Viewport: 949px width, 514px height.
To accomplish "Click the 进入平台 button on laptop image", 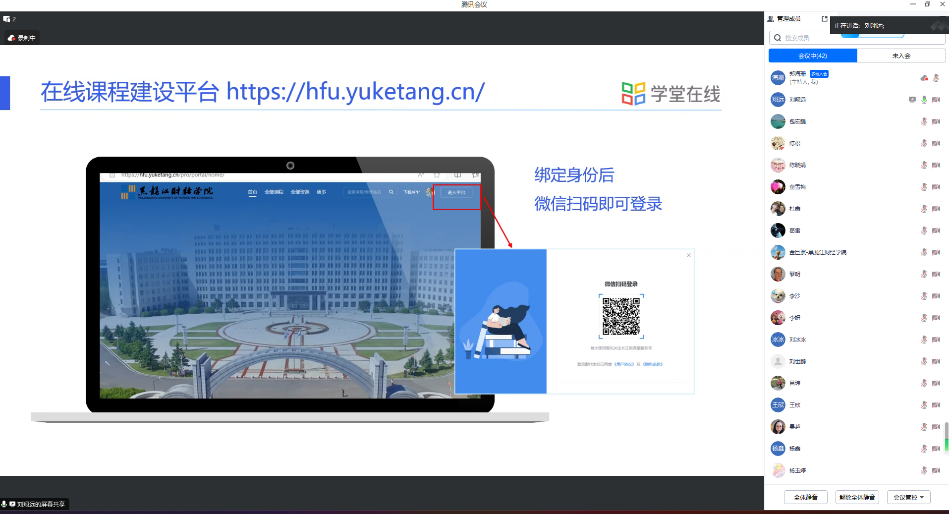I will (x=457, y=192).
